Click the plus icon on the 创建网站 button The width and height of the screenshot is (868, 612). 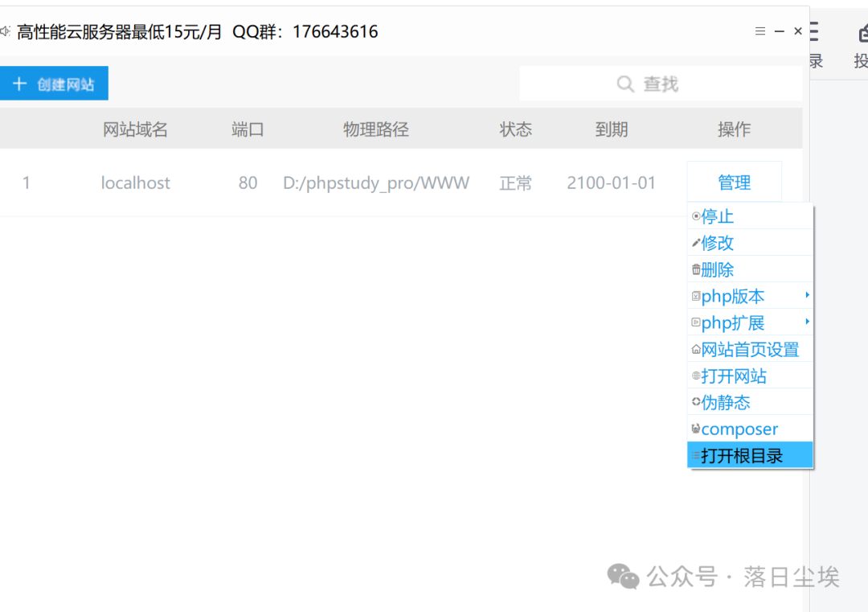tap(19, 84)
